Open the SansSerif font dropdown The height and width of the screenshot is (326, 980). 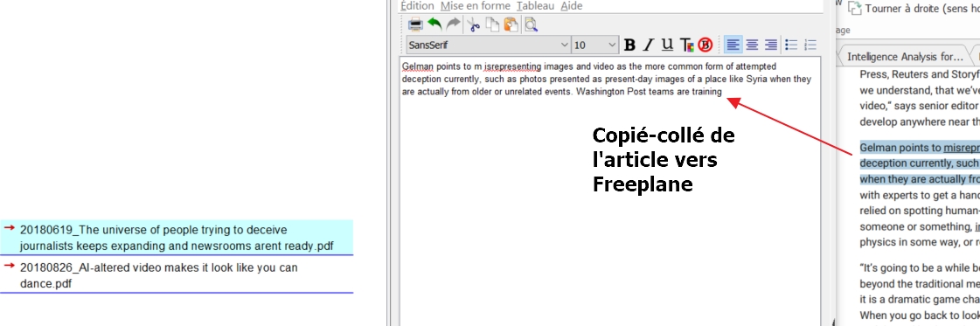[488, 45]
